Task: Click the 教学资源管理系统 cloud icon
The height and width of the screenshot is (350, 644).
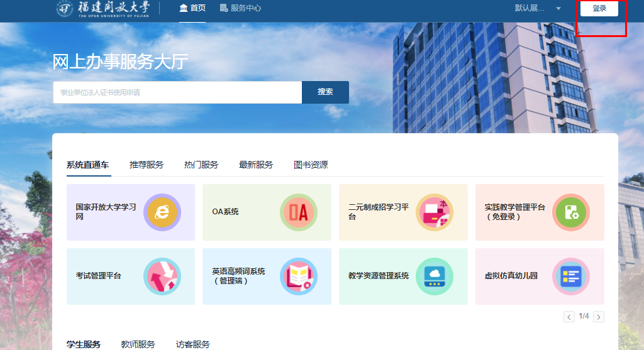Action: click(435, 276)
